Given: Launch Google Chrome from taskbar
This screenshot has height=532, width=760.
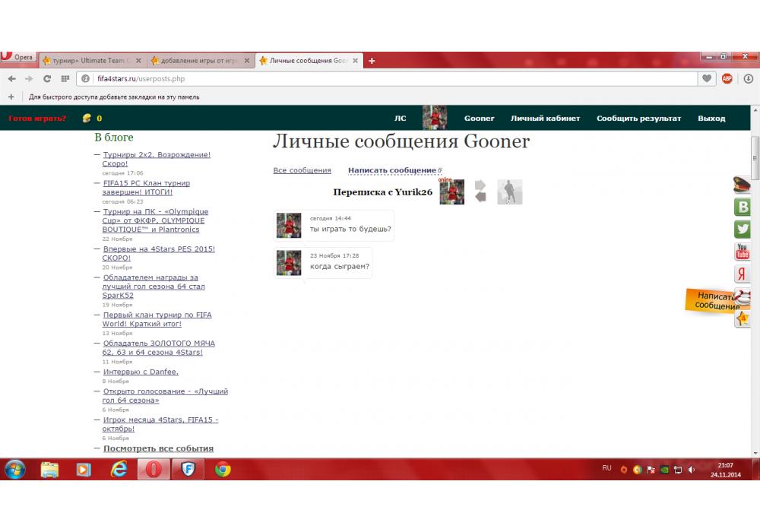Looking at the screenshot, I should 223,469.
